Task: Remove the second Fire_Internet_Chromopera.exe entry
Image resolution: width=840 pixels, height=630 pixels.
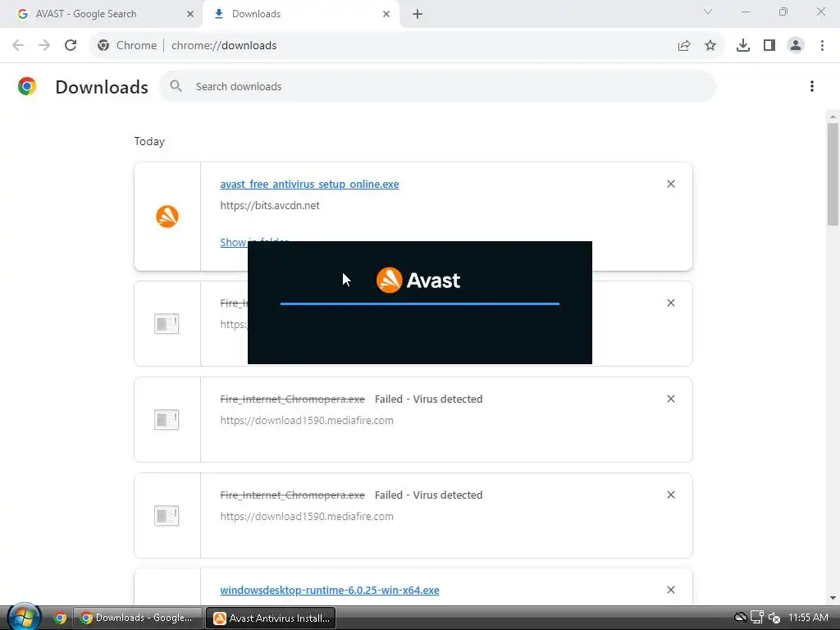Action: pos(671,399)
